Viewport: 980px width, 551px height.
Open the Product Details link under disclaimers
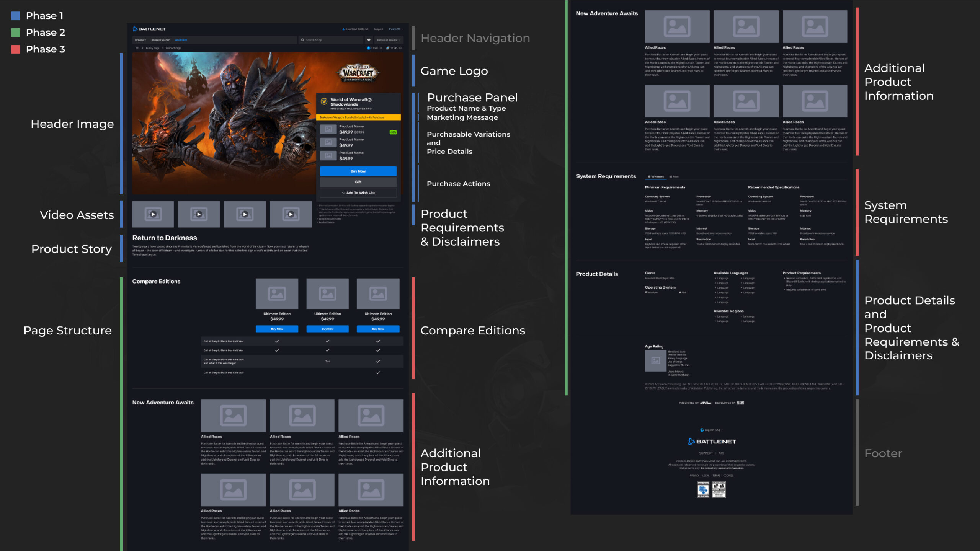tap(327, 222)
